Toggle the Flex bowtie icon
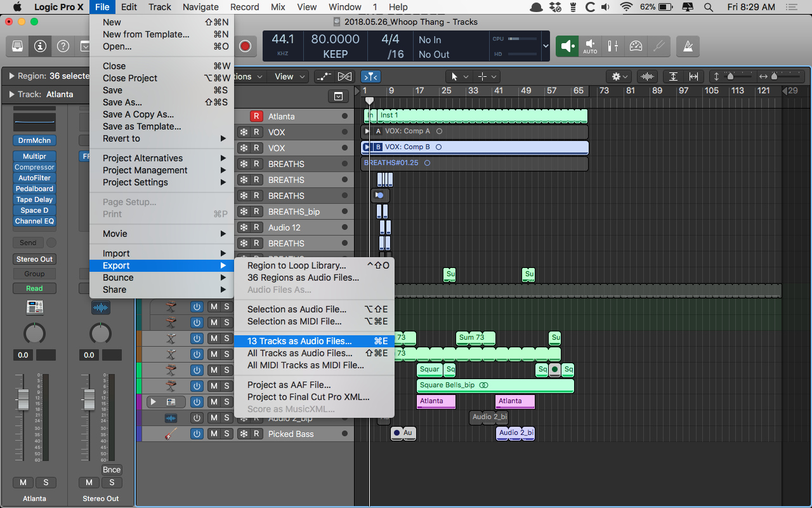812x508 pixels. [344, 76]
